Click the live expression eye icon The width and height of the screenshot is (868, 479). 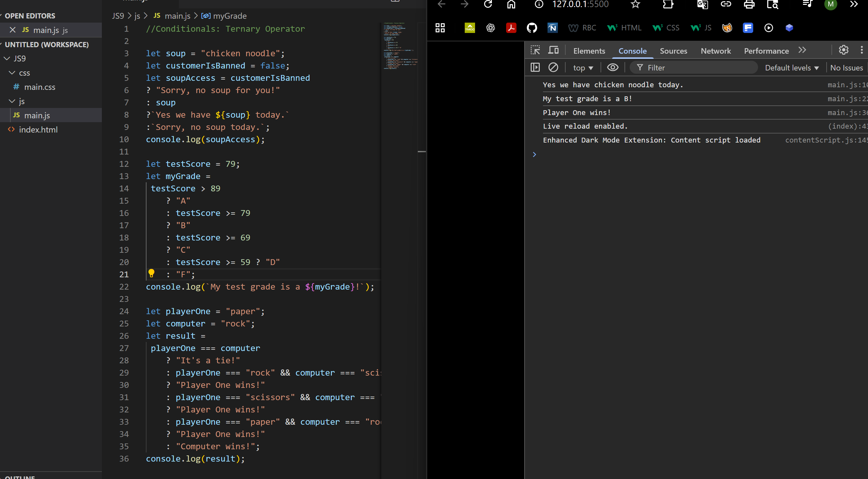point(612,67)
